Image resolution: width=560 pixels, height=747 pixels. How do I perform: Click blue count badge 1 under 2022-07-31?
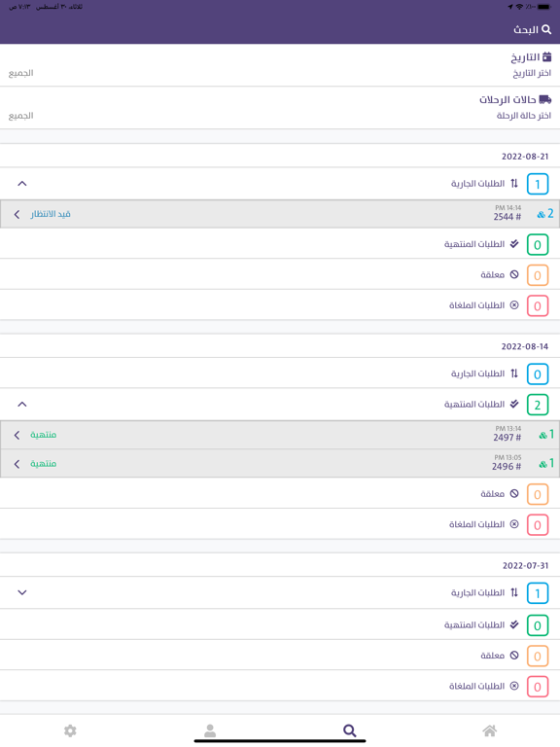(537, 593)
